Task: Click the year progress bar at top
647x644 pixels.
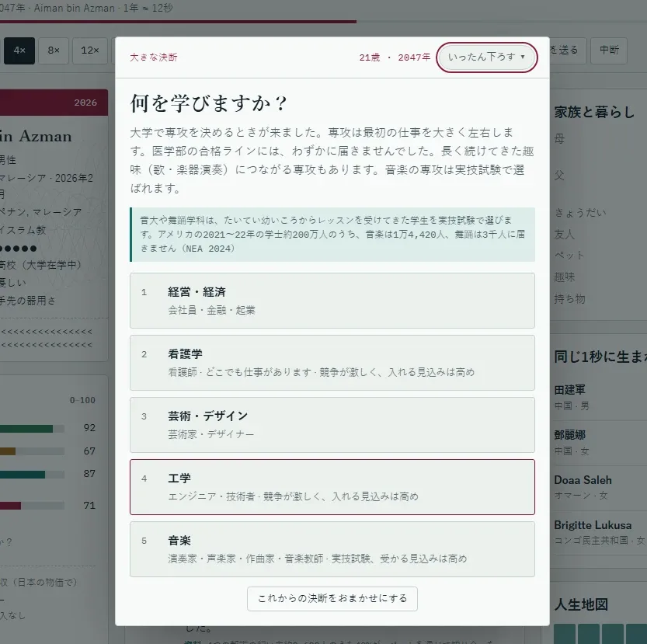Action: coord(323,22)
